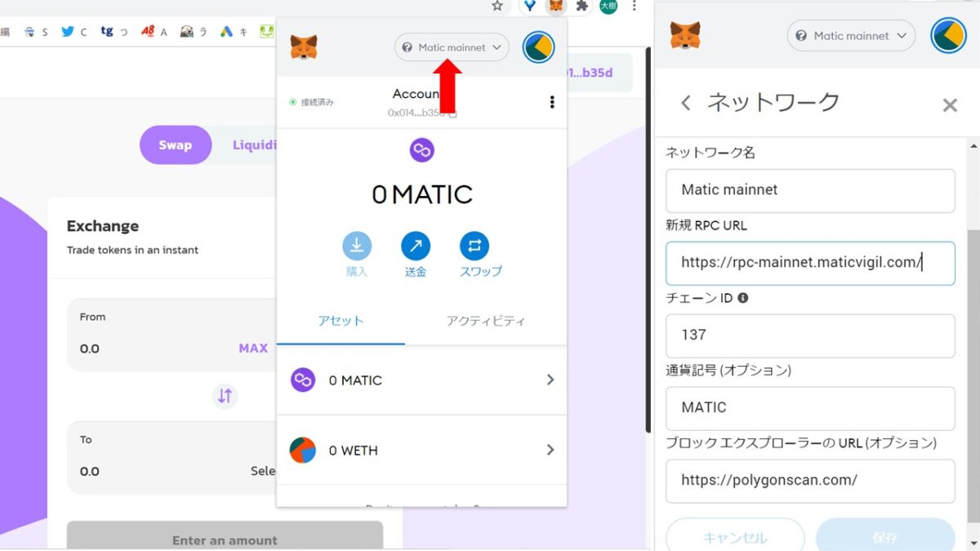The image size is (980, 551).
Task: Click the To amount 0.0 field
Action: (90, 471)
